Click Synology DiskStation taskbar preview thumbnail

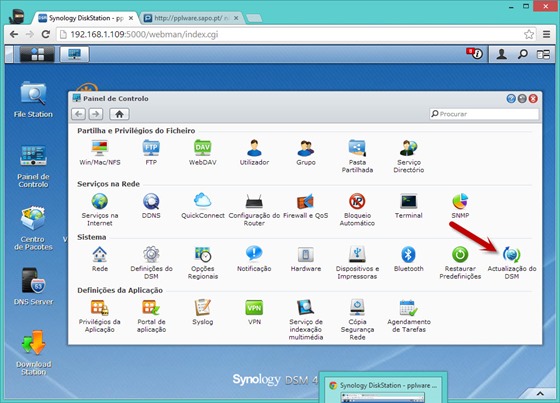pos(383,387)
